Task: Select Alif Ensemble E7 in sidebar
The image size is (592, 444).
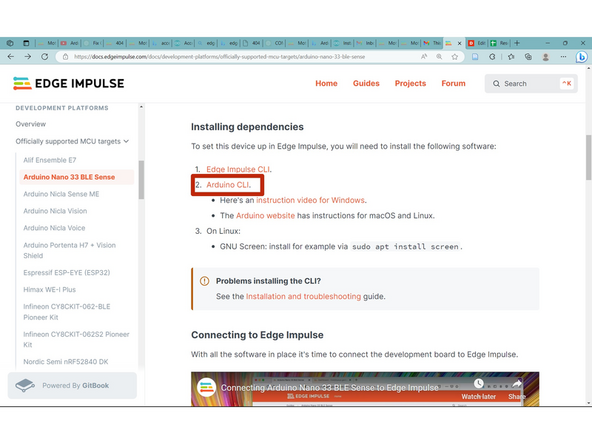Action: tap(49, 160)
